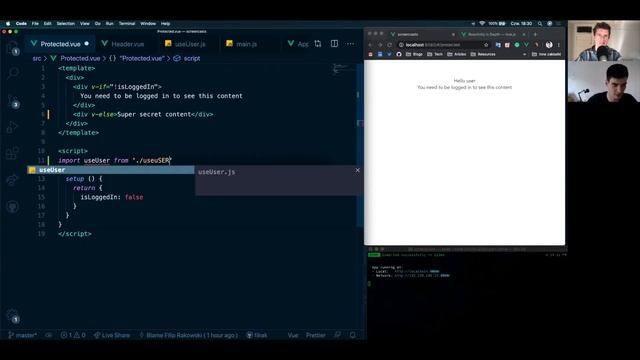This screenshot has width=640, height=360.
Task: Click Open Changes compare icon in editor toolbar
Action: click(318, 44)
